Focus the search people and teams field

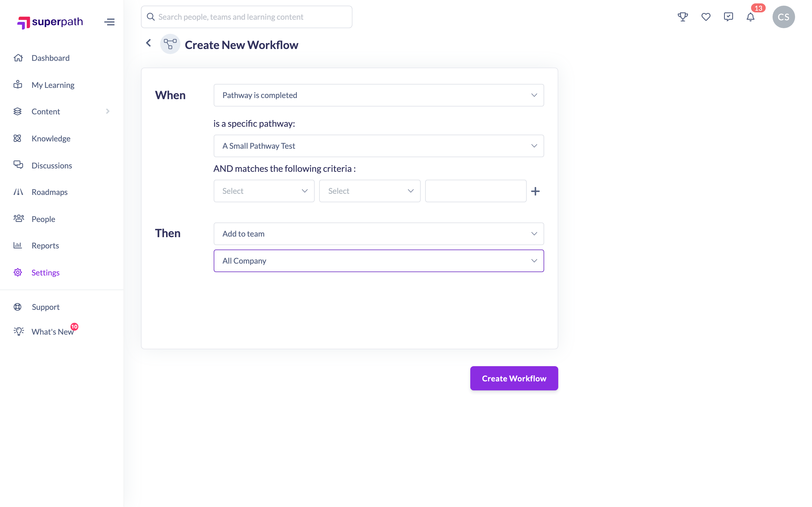[x=247, y=17]
